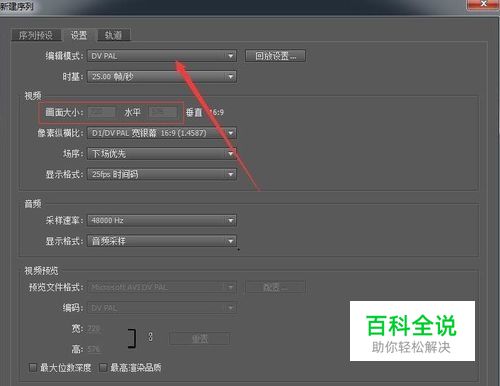Expand the 时基 25.00 帧/秒 dropdown
Viewport: 500px width, 386px height.
pos(162,77)
